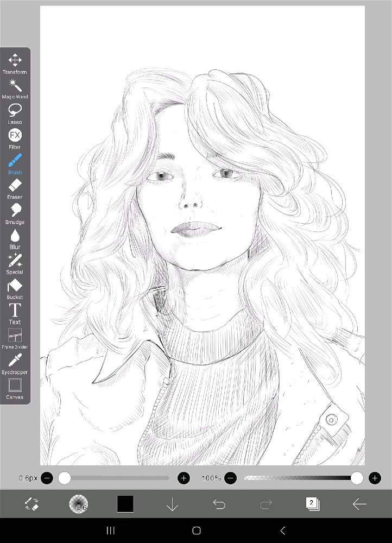This screenshot has height=543, width=392.
Task: Tap the drawing canvas on the portrait
Action: [202, 236]
